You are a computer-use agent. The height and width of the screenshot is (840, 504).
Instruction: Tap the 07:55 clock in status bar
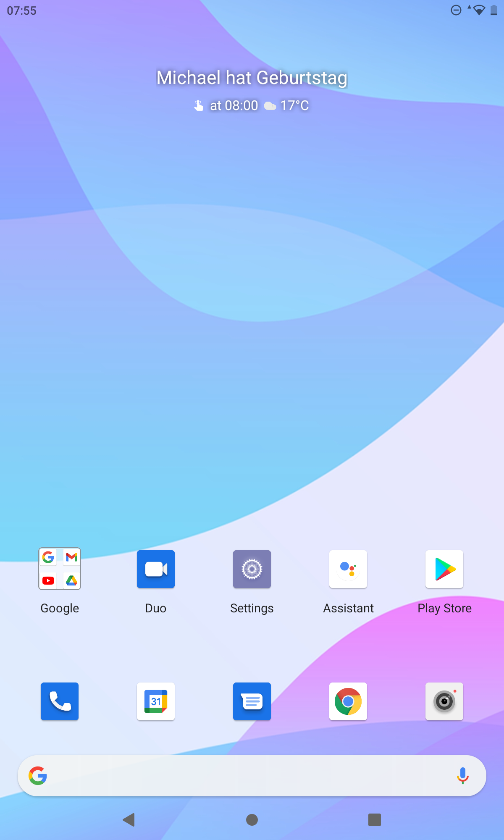[22, 10]
